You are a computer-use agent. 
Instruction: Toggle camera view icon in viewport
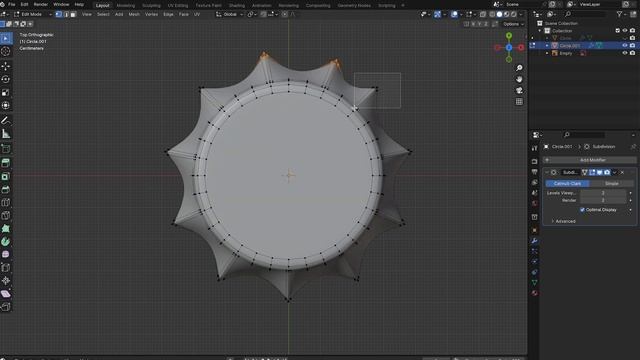[x=519, y=90]
